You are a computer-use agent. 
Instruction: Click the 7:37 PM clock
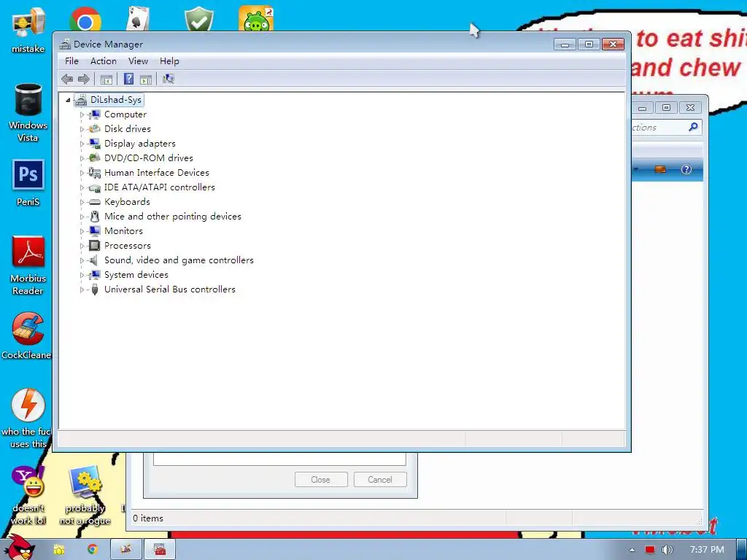(707, 550)
